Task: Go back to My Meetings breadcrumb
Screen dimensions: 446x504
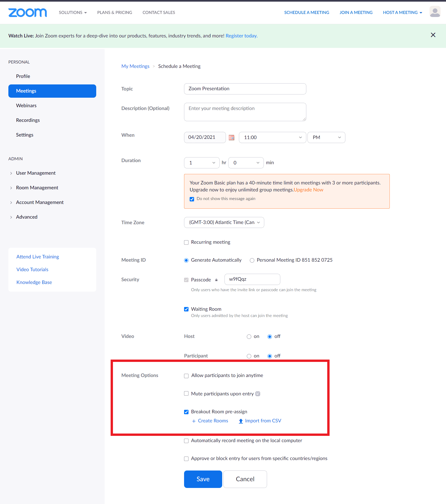Action: pyautogui.click(x=135, y=66)
